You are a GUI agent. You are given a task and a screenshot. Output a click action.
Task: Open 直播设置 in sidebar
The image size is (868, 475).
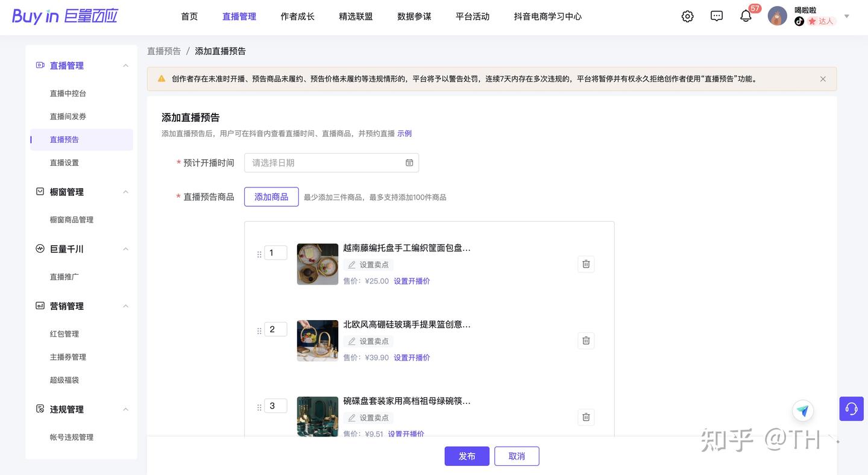(64, 163)
